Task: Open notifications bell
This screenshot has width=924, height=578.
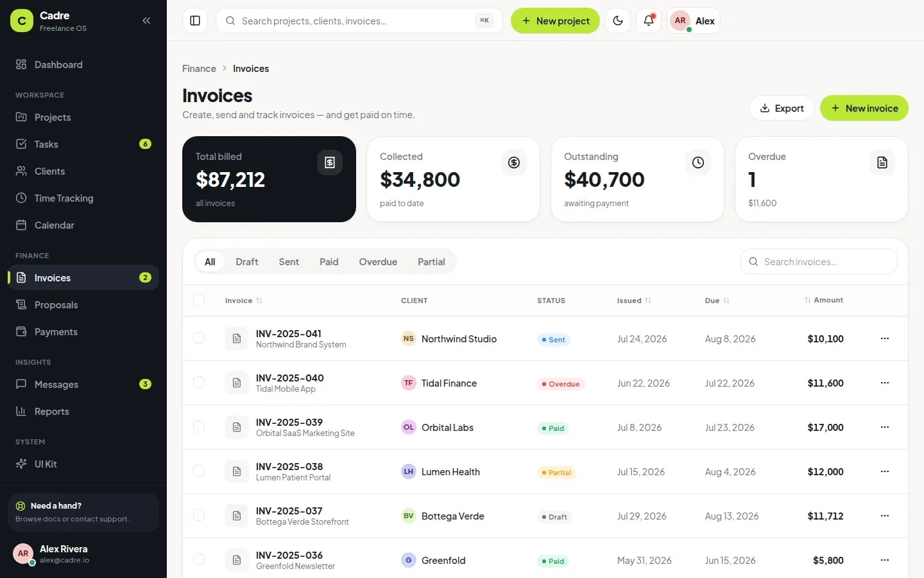Action: point(649,21)
